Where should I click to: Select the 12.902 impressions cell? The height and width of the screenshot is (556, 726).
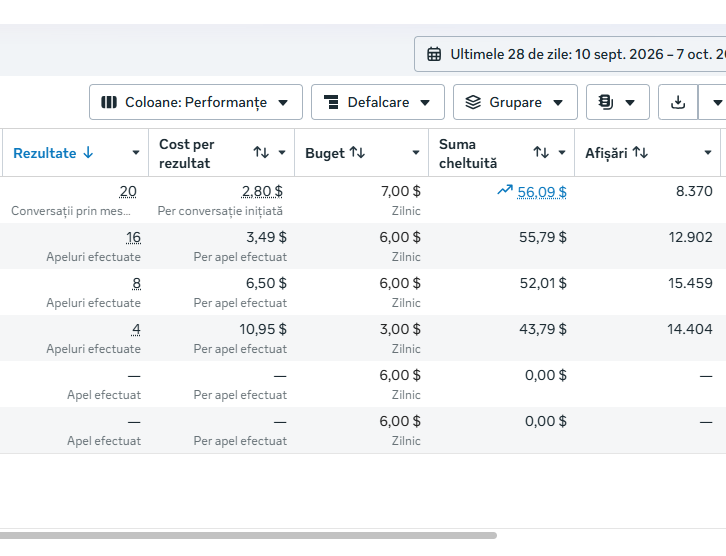(690, 237)
